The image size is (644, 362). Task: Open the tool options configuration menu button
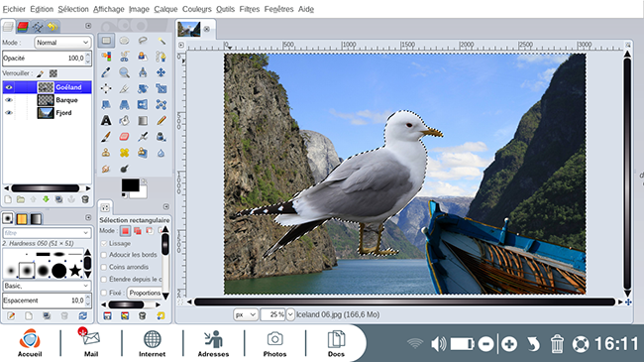(165, 207)
